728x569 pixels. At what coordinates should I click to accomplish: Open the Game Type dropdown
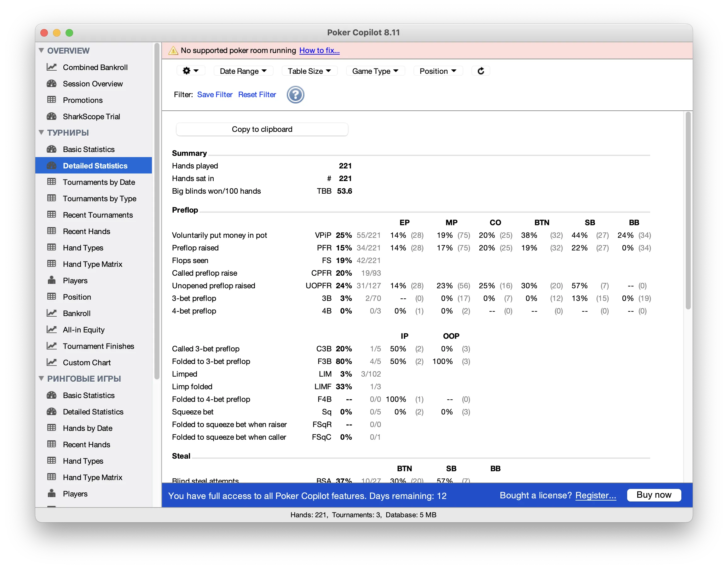375,71
